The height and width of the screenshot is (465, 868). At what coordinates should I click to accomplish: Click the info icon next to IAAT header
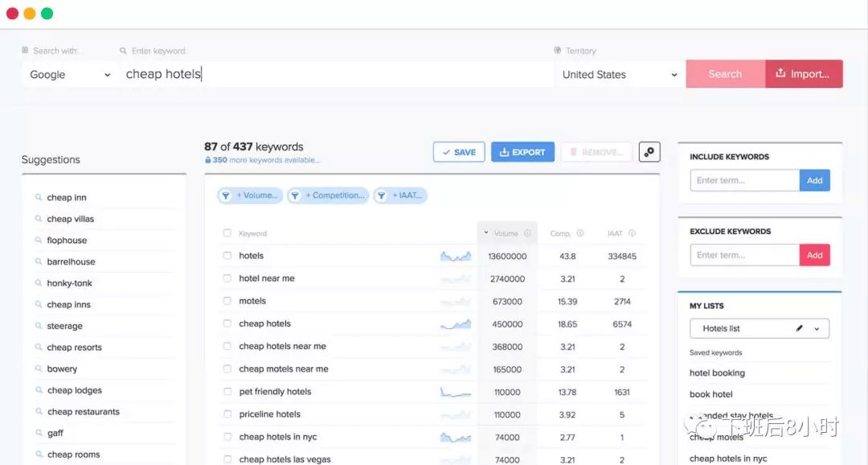632,233
